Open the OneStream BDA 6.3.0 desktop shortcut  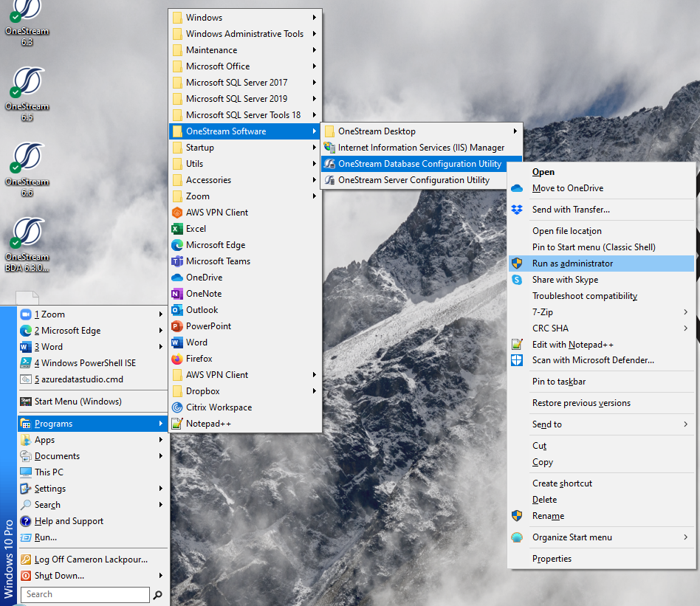click(27, 244)
